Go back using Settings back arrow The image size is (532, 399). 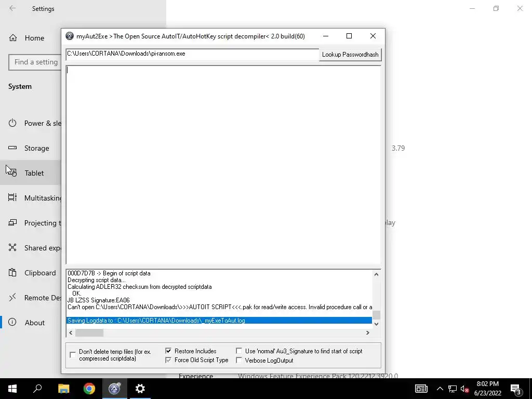12,8
